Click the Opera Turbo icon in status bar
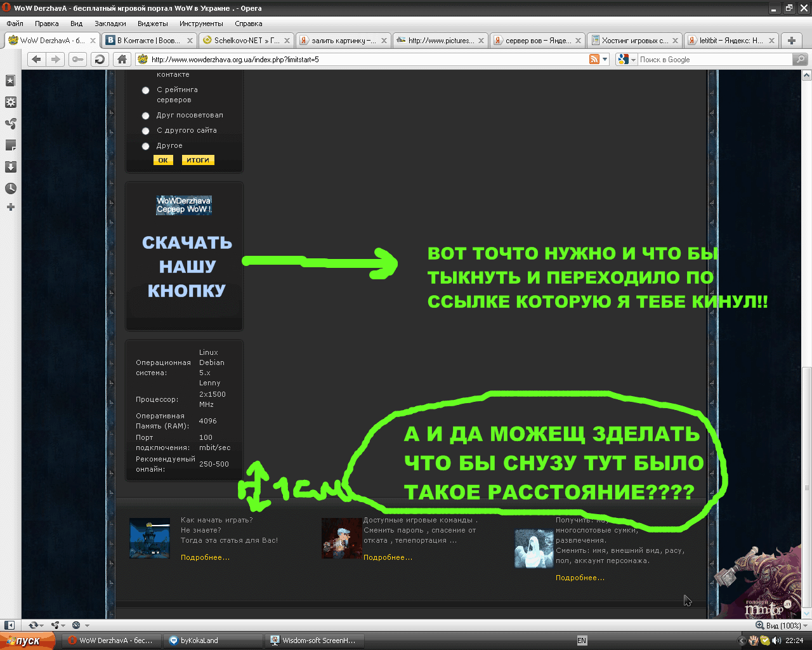This screenshot has width=812, height=650. click(76, 625)
